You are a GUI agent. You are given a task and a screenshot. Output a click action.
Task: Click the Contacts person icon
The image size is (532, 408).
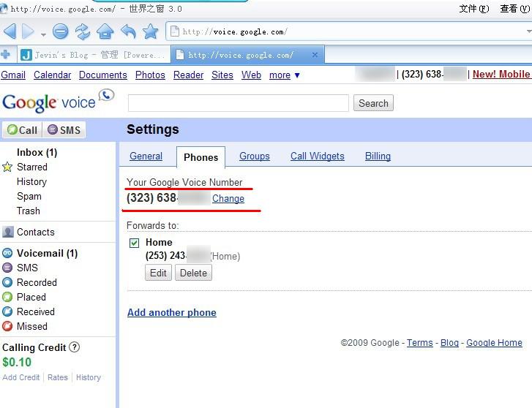pos(7,232)
